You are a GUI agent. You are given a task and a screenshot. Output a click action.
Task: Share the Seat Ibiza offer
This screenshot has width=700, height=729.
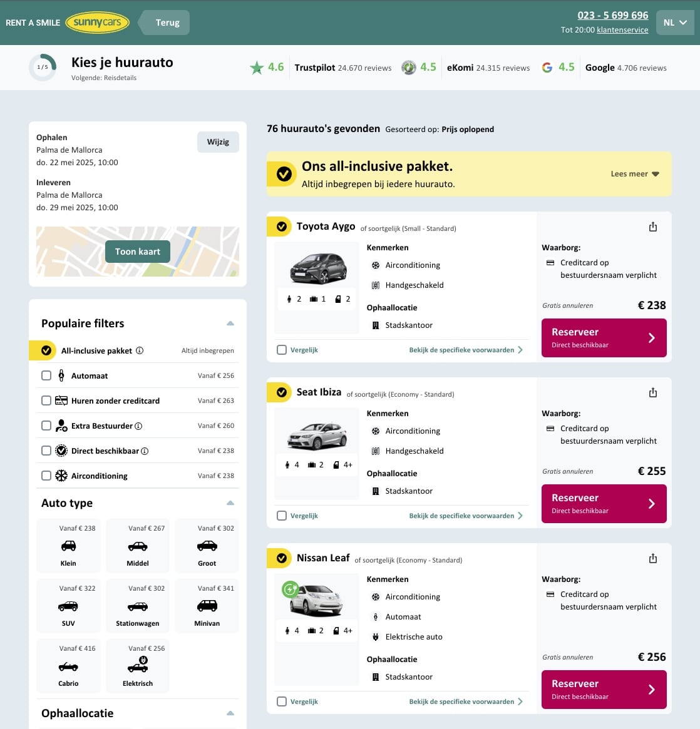click(x=653, y=393)
